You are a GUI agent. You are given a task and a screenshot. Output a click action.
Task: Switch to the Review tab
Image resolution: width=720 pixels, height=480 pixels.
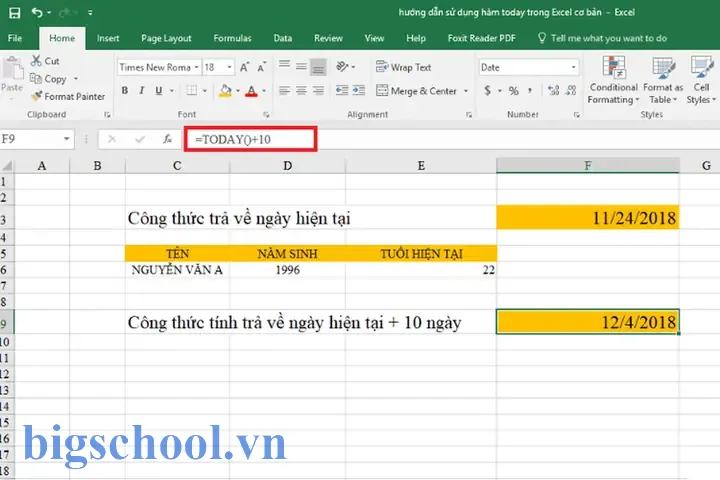coord(328,38)
